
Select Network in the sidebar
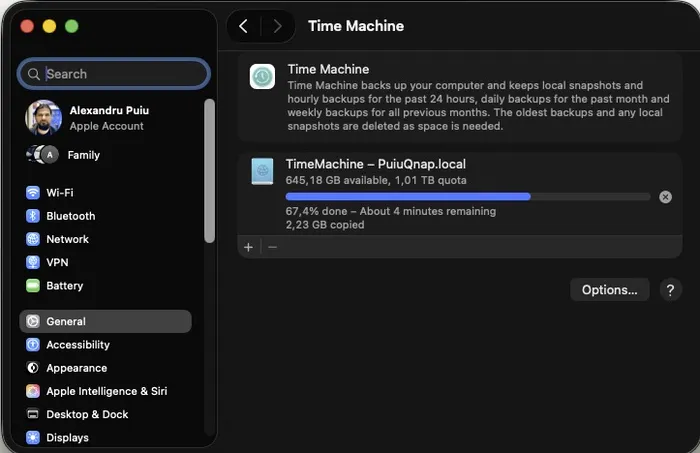click(x=67, y=239)
